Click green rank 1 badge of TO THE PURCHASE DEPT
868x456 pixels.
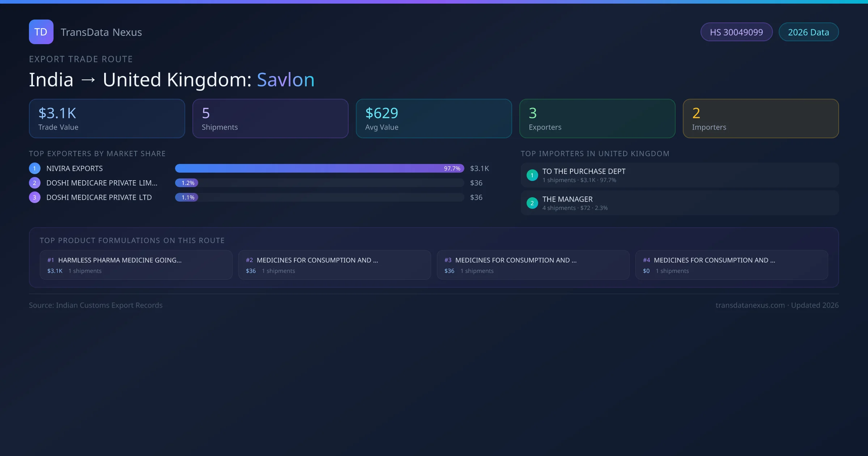pyautogui.click(x=532, y=175)
